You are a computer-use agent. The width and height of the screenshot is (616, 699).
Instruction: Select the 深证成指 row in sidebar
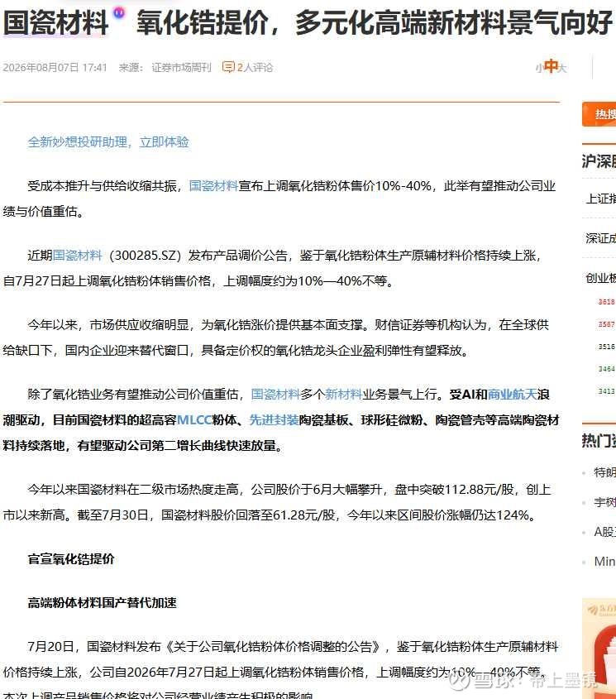(599, 238)
